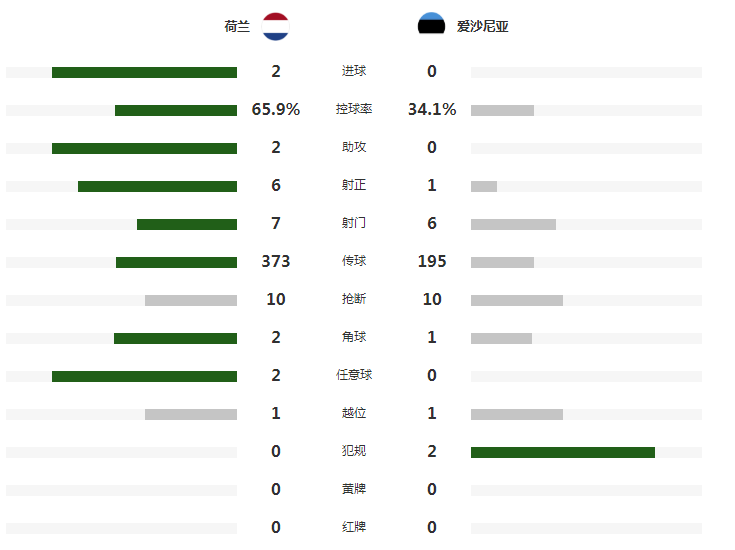The width and height of the screenshot is (735, 550).
Task: Click the 黄牌 stat label
Action: coord(354,489)
